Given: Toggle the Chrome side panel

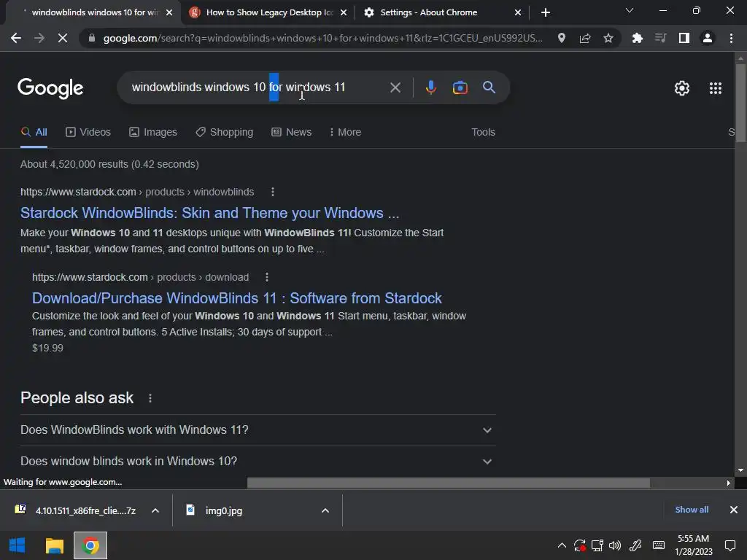Looking at the screenshot, I should pyautogui.click(x=684, y=38).
